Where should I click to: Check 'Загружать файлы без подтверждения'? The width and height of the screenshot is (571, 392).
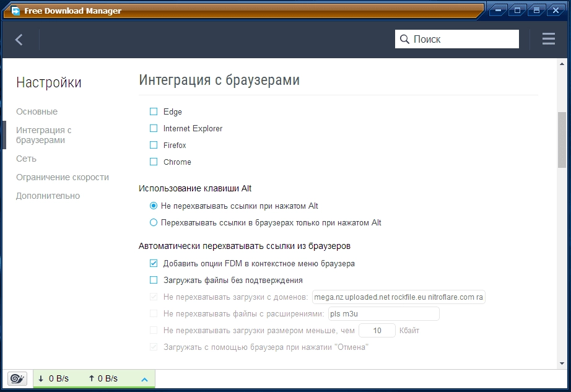154,280
